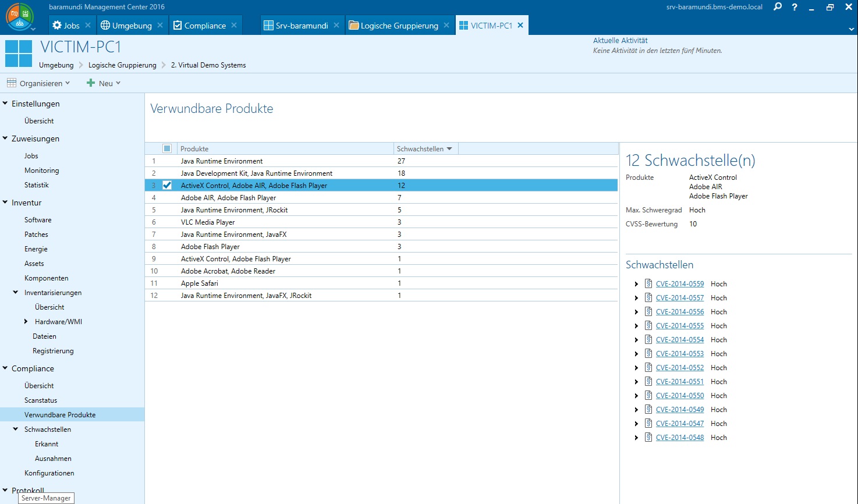Click document icon next to CVE-2014-0551
Viewport: 858px width, 504px height.
click(x=648, y=381)
